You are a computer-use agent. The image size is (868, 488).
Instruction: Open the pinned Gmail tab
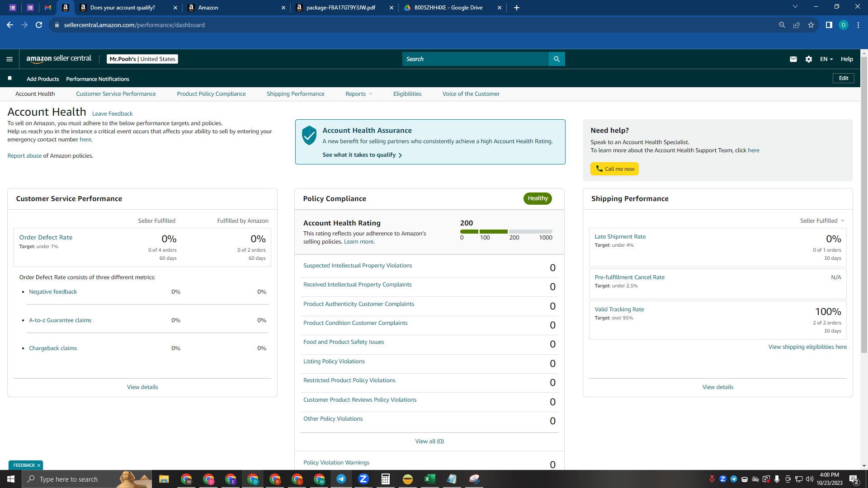pos(48,8)
